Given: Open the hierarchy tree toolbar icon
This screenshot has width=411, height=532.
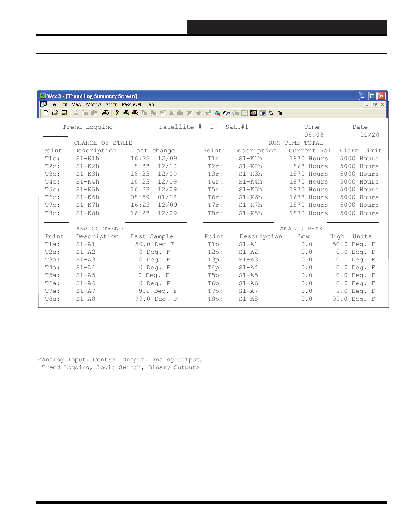Looking at the screenshot, I should point(280,113).
